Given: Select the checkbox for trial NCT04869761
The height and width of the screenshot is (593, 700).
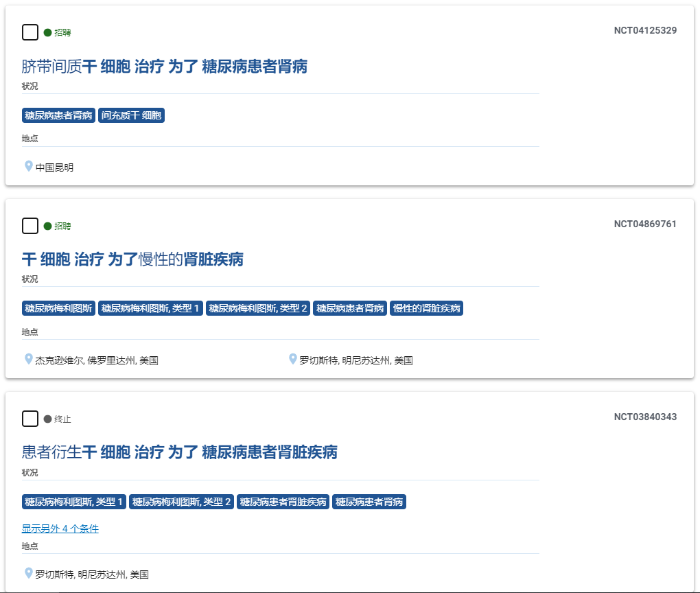Looking at the screenshot, I should (x=30, y=226).
